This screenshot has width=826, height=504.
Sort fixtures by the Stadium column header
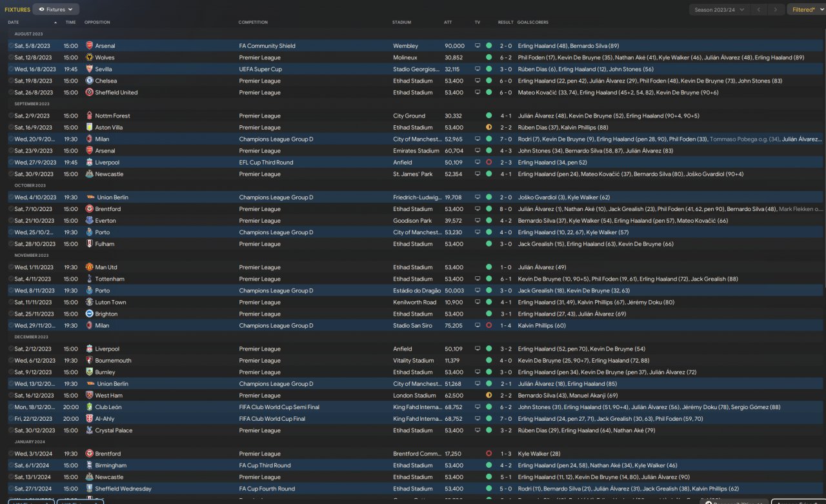pos(401,23)
